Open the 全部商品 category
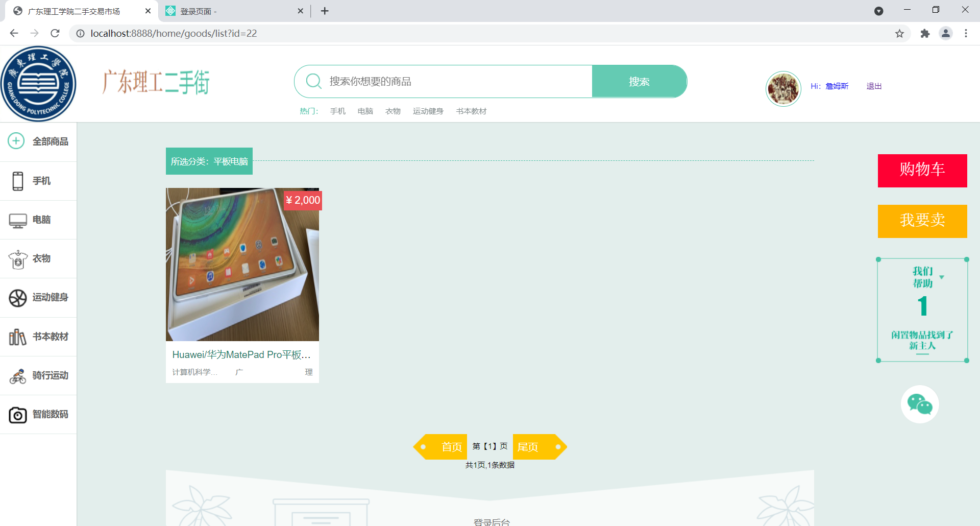The width and height of the screenshot is (980, 526). click(38, 142)
